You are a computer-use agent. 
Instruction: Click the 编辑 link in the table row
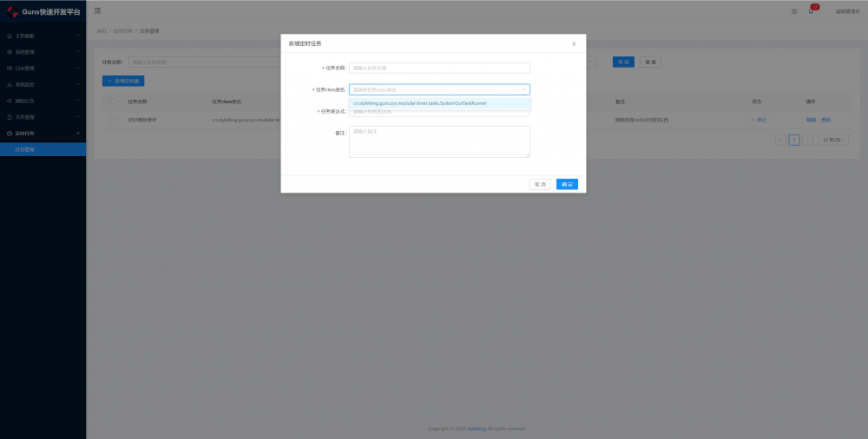point(811,120)
